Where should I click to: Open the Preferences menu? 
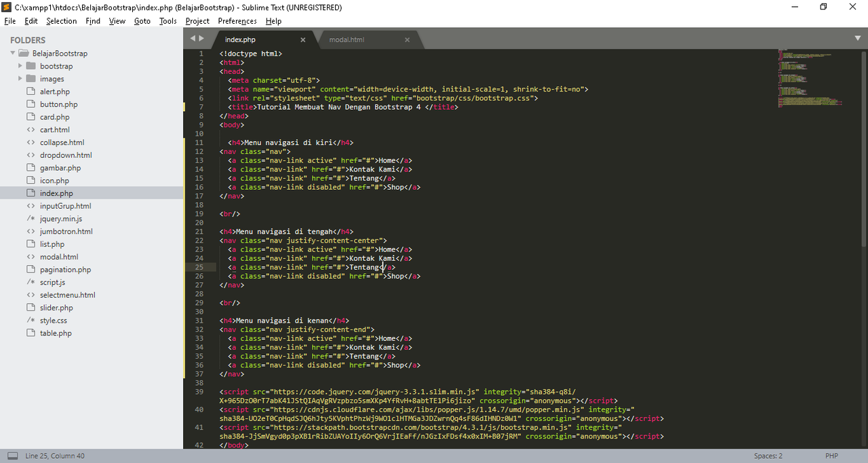(237, 21)
